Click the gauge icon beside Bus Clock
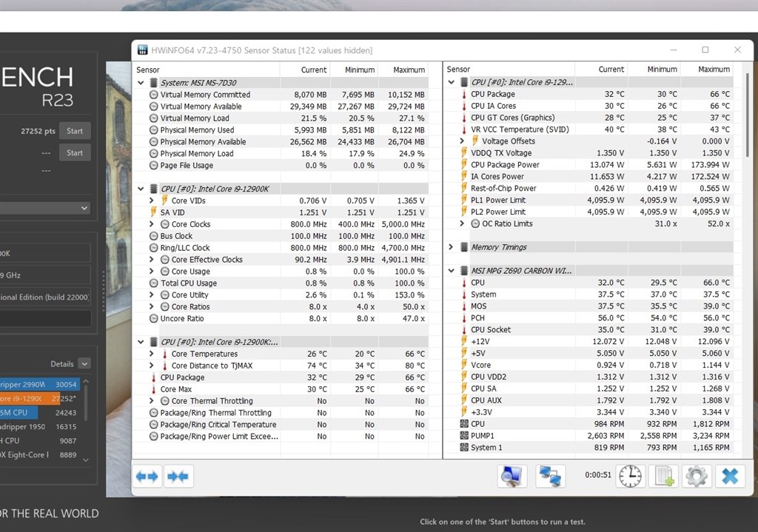Screen dimensions: 758x532 point(154,236)
